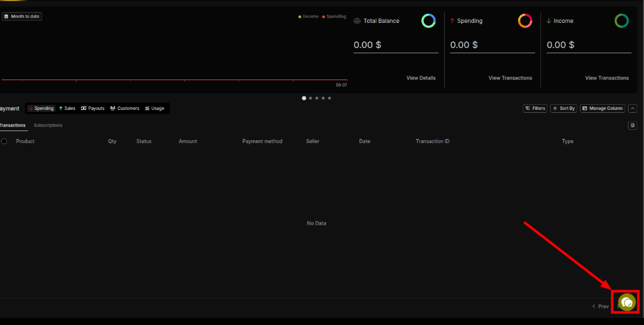Click the Total Balance amount 0.00 $
Viewport: 644px width, 325px height.
(x=367, y=45)
